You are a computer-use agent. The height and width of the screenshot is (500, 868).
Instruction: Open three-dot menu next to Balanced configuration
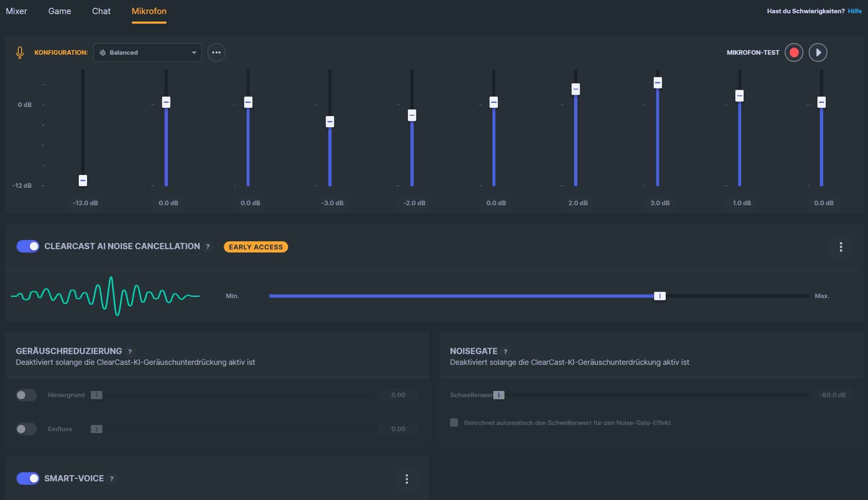(216, 53)
